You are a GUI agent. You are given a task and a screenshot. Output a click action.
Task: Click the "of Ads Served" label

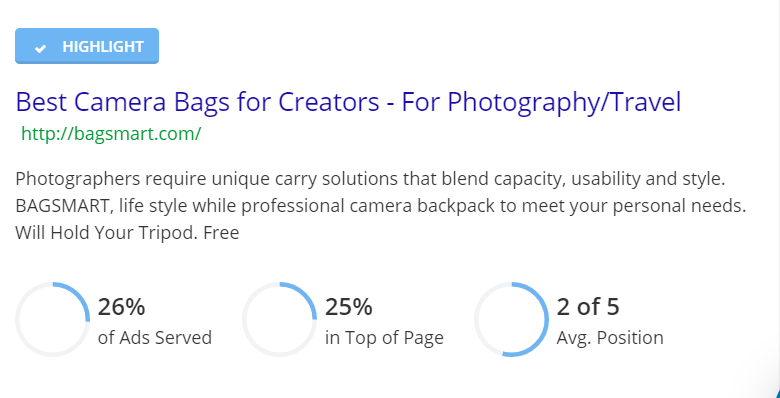point(155,338)
